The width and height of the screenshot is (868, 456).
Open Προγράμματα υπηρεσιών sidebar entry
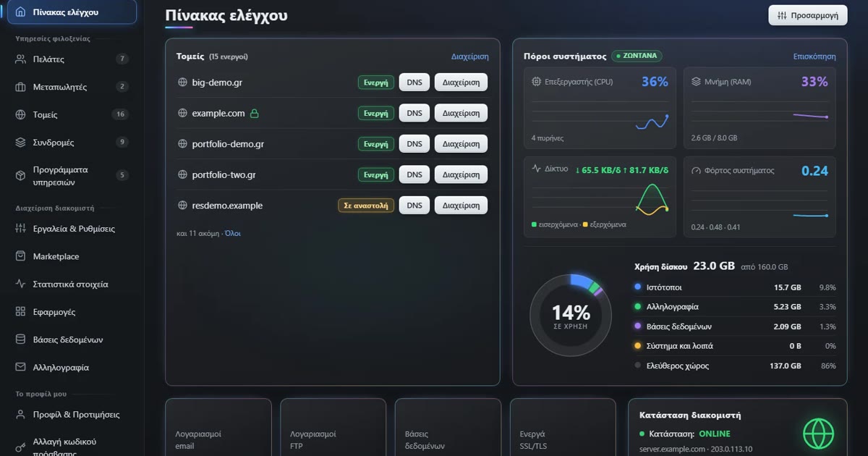point(72,175)
